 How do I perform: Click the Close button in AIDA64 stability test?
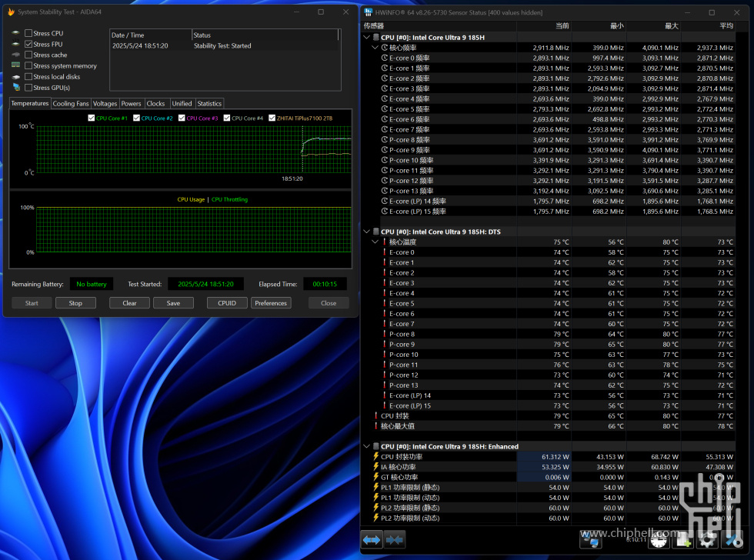[x=329, y=303]
